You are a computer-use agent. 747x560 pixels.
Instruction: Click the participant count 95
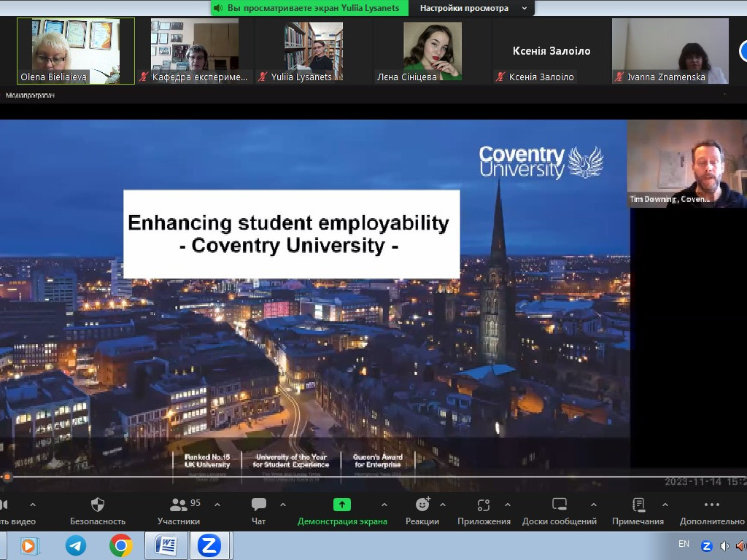coord(196,503)
